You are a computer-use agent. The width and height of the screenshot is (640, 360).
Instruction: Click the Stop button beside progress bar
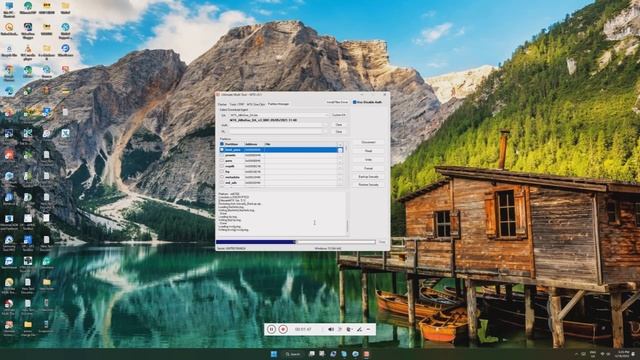[x=382, y=242]
